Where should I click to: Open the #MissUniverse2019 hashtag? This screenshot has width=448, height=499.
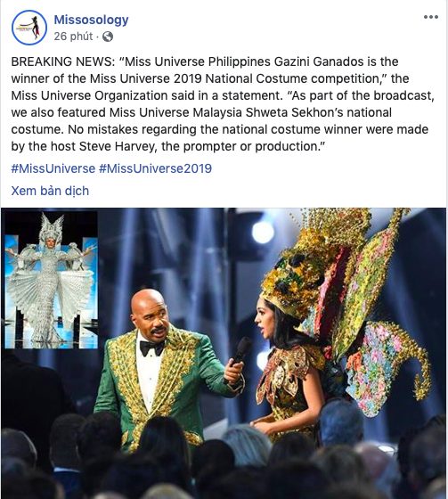[155, 168]
